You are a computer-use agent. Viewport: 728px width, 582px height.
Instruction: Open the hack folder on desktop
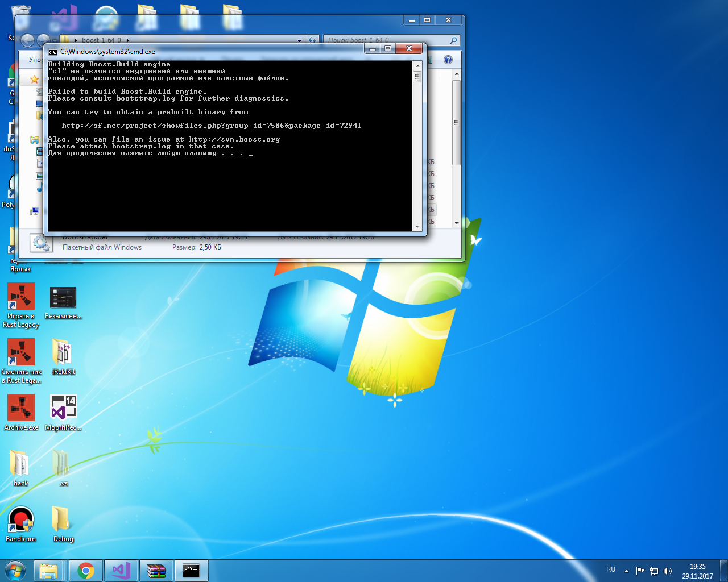20,468
